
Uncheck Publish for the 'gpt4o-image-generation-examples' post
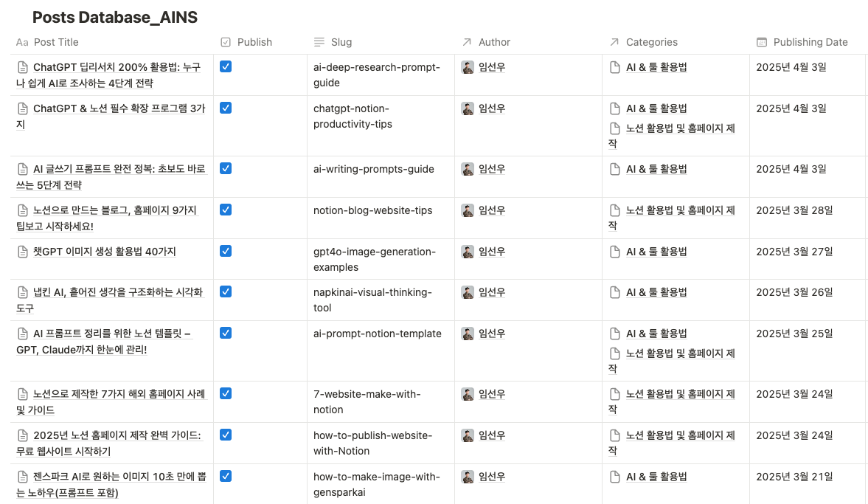coord(225,251)
